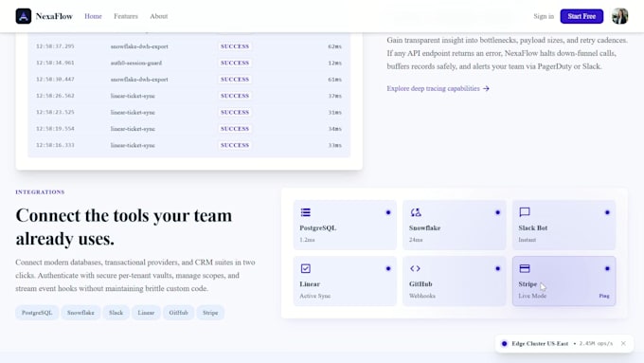This screenshot has height=363, width=644.
Task: Click the INTEGRATIONS section label
Action: [40, 192]
